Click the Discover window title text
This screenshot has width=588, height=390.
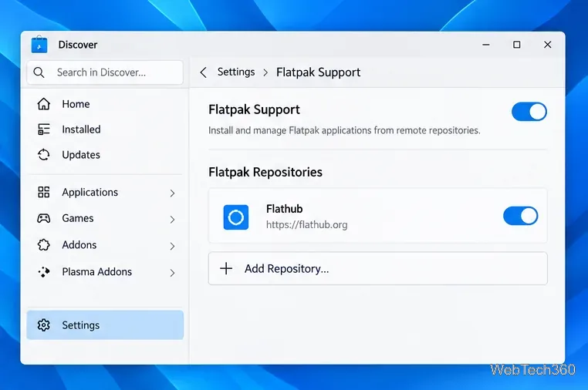[78, 45]
